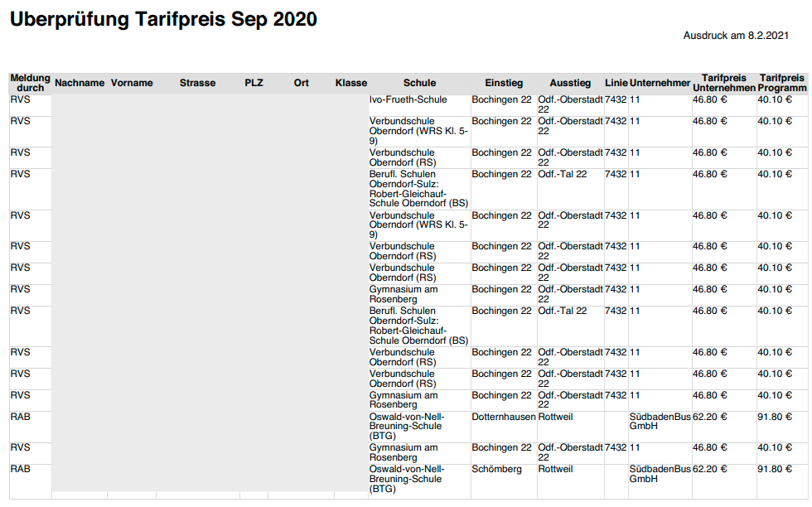Click SüdbadenBus GmbH in the Dotternhausen row
Image resolution: width=812 pixels, height=507 pixels.
coord(660,422)
